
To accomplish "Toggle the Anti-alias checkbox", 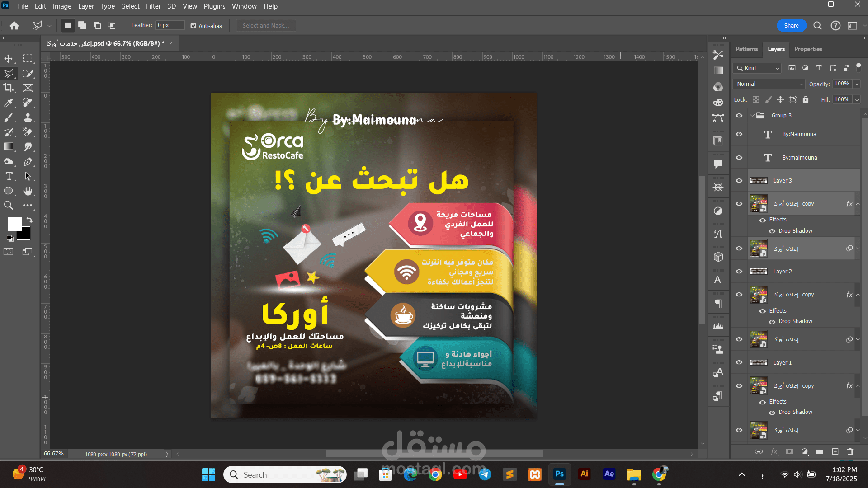I will coord(193,26).
